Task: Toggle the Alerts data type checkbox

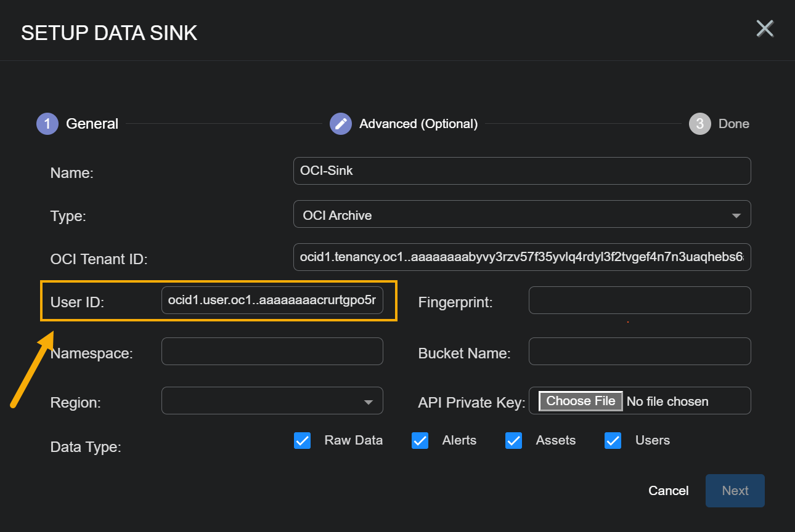Action: (x=420, y=441)
